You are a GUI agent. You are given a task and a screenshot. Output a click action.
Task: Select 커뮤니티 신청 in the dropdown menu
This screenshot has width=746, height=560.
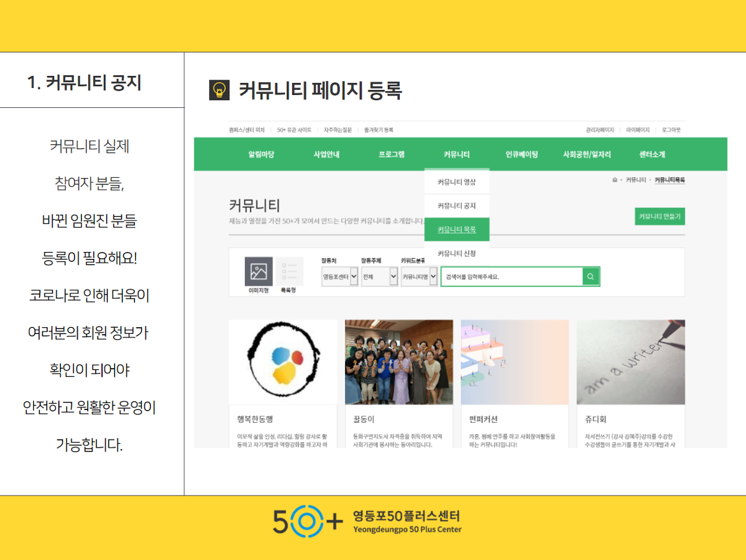tap(457, 253)
